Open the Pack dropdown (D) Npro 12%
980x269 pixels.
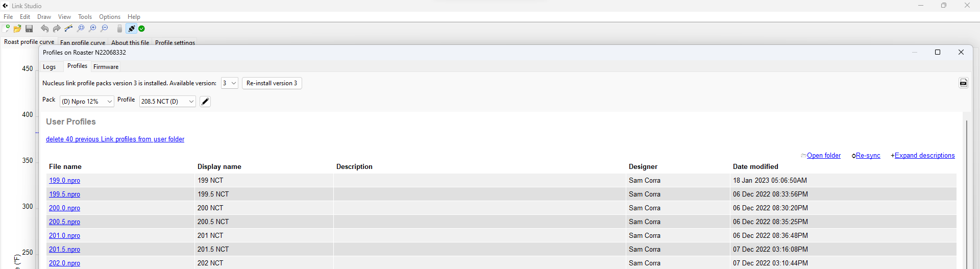click(87, 102)
